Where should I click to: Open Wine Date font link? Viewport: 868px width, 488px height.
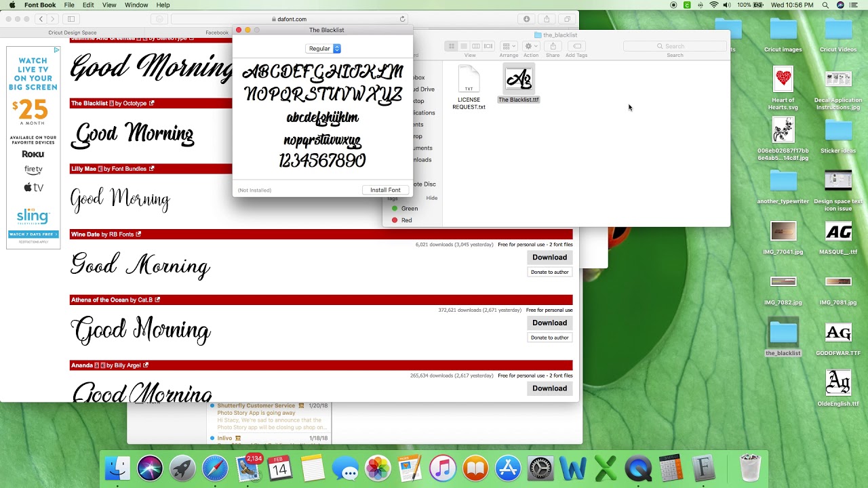point(85,235)
